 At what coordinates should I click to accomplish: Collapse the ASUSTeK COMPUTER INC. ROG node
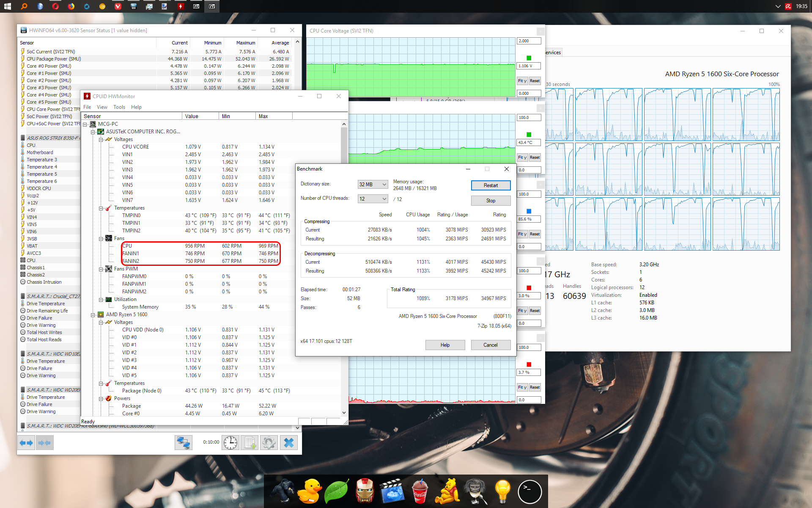coord(93,132)
